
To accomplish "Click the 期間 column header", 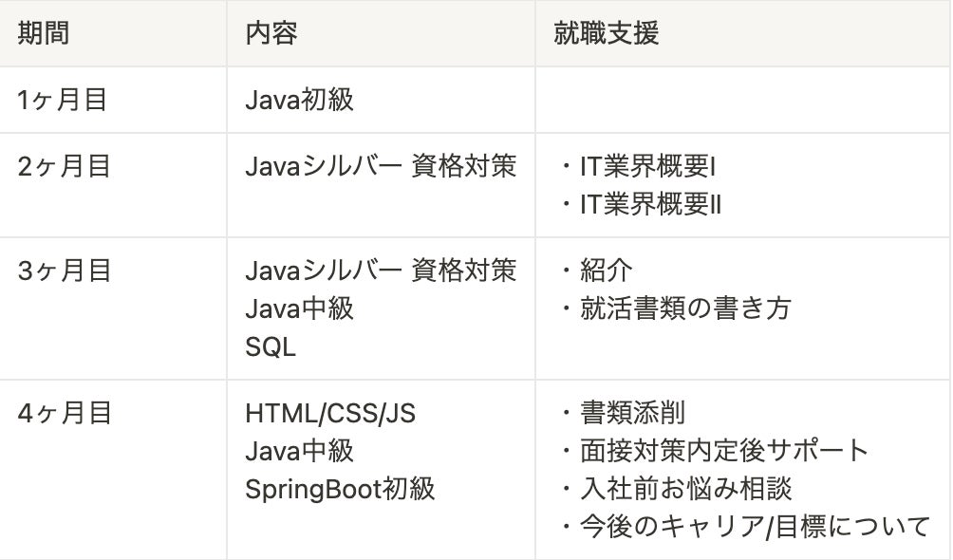I will coord(44,33).
